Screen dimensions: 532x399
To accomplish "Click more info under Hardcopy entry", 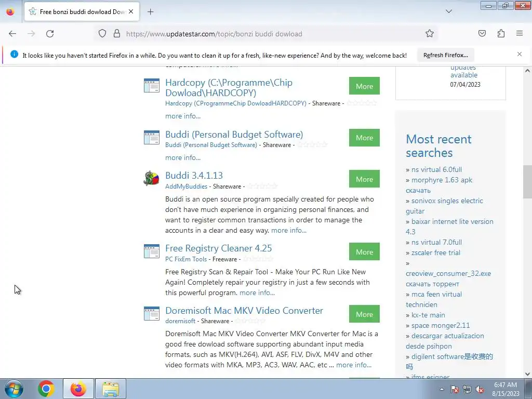I will coord(183,116).
